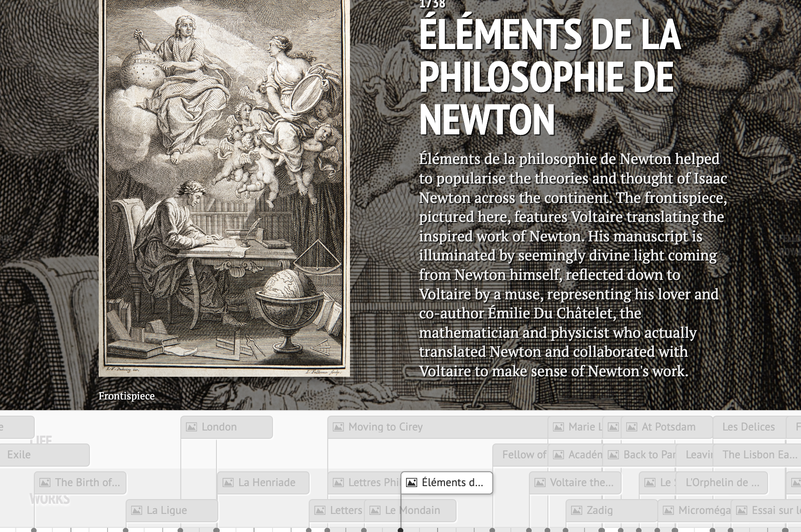This screenshot has height=532, width=801.
Task: Click the image icon on The Birth of marker
Action: pos(45,483)
